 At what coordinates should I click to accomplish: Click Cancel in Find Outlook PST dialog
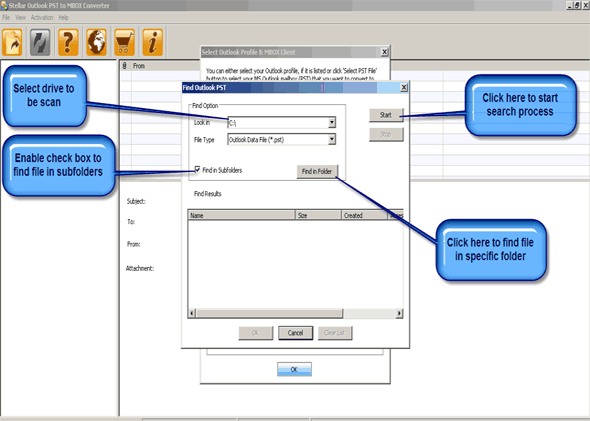295,333
